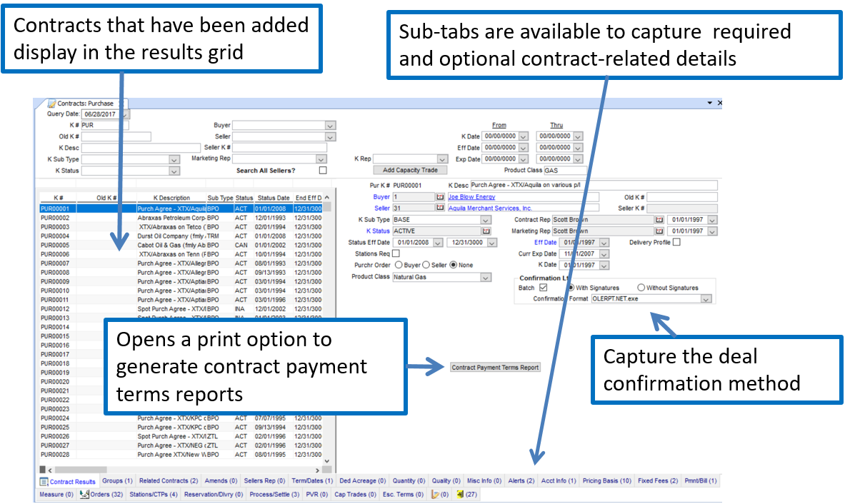
Task: Select the Without Signatures radio button
Action: click(641, 288)
